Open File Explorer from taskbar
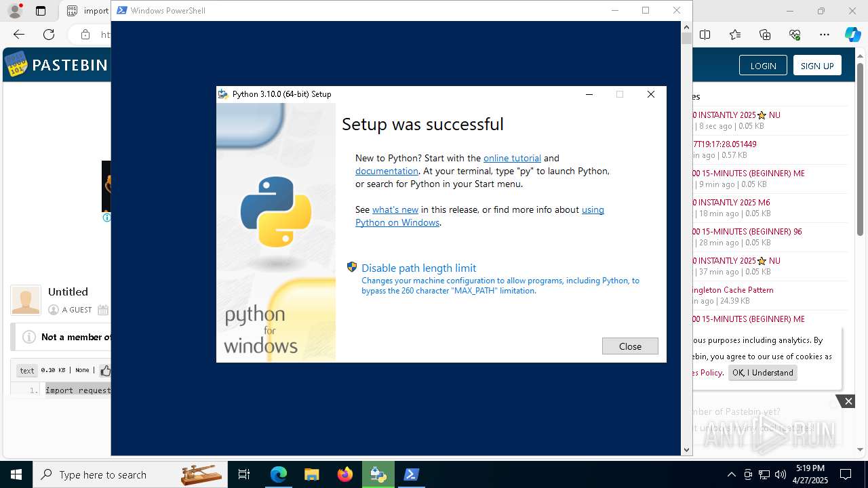The width and height of the screenshot is (868, 488). tap(312, 474)
